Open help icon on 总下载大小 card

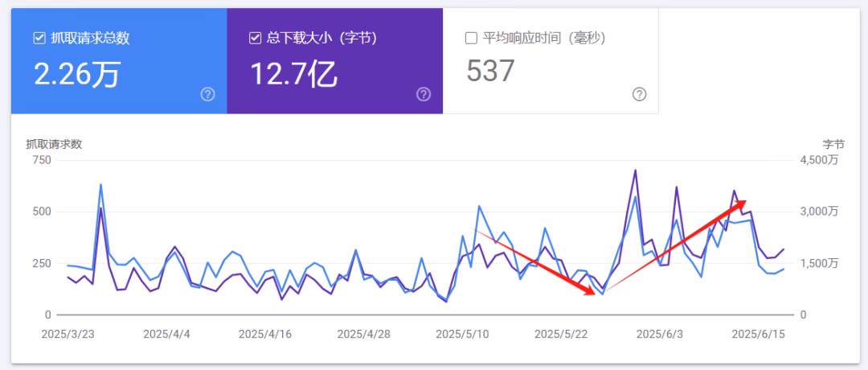424,94
